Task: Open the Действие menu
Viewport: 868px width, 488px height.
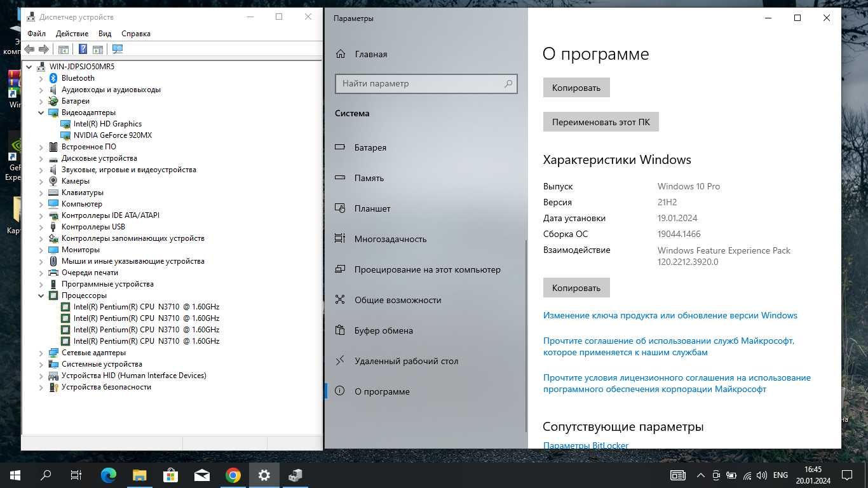Action: click(x=72, y=34)
